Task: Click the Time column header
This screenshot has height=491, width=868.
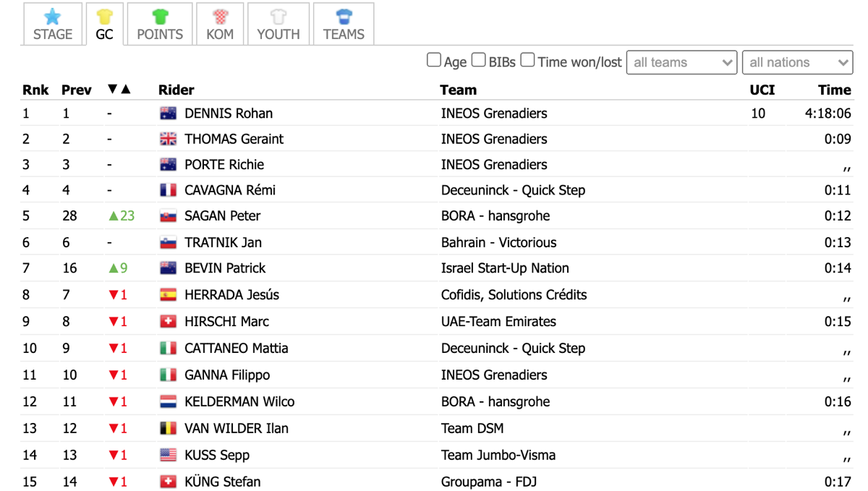Action: [x=835, y=90]
